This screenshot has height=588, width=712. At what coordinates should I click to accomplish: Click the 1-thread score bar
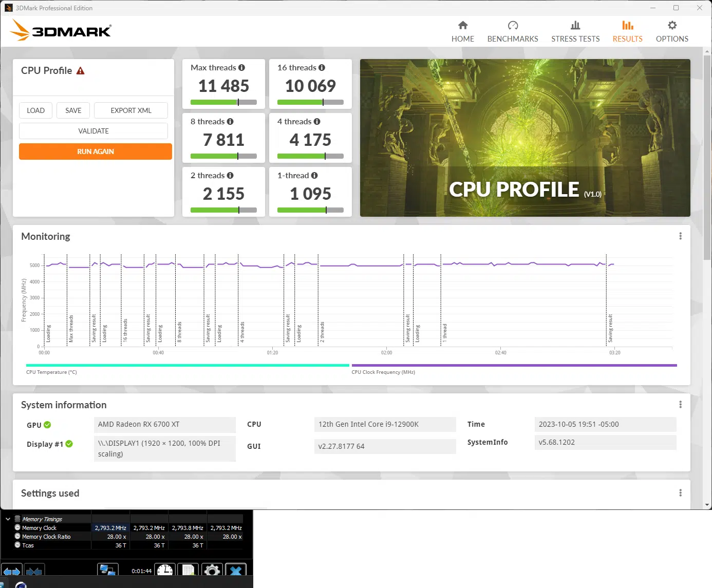click(310, 210)
